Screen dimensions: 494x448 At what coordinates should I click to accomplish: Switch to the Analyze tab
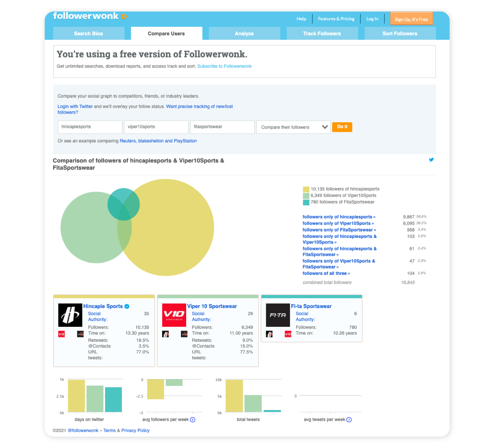tap(244, 33)
